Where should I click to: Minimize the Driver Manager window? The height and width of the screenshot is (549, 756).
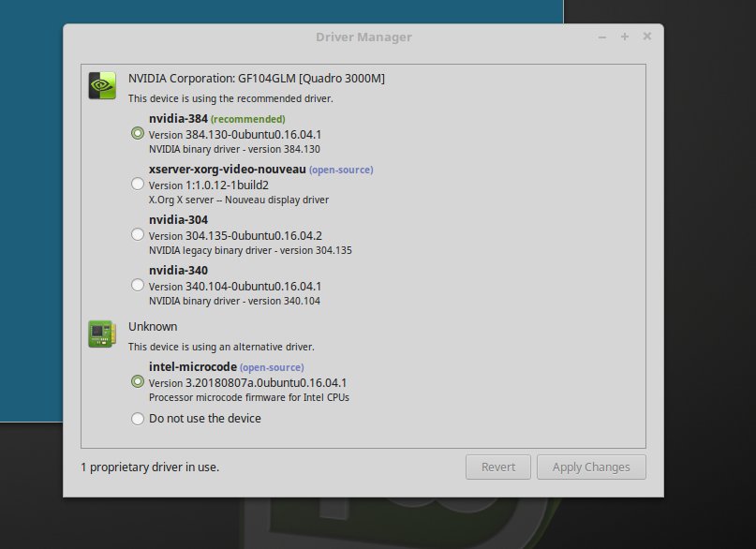pyautogui.click(x=602, y=37)
